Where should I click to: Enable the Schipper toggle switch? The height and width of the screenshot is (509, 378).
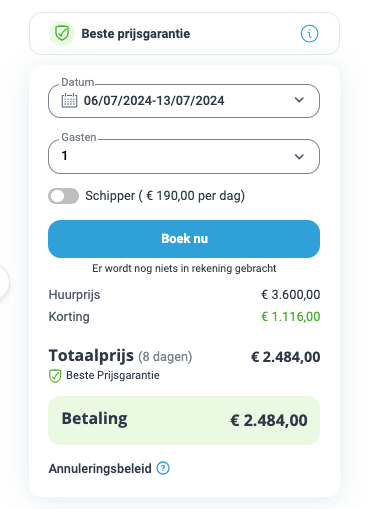63,196
